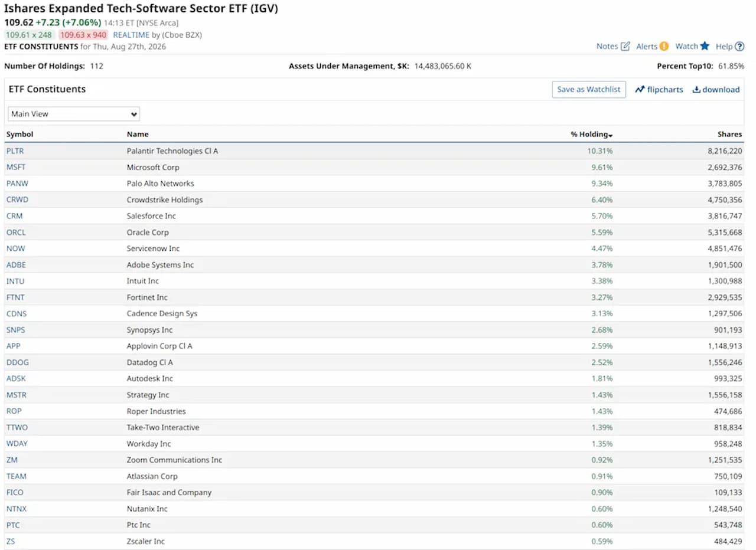Click the Number Of Holdings value 112
Screen dimensions: 756x550
click(x=96, y=66)
